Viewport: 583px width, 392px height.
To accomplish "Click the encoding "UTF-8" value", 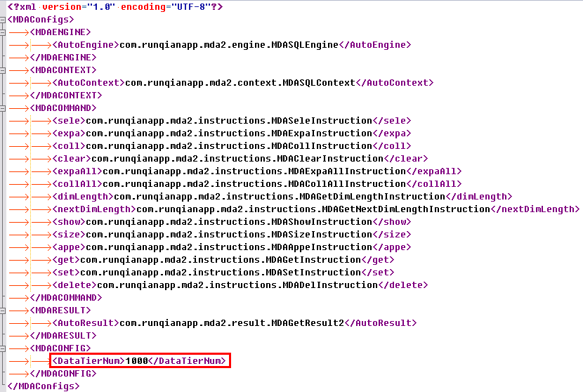I will click(191, 7).
